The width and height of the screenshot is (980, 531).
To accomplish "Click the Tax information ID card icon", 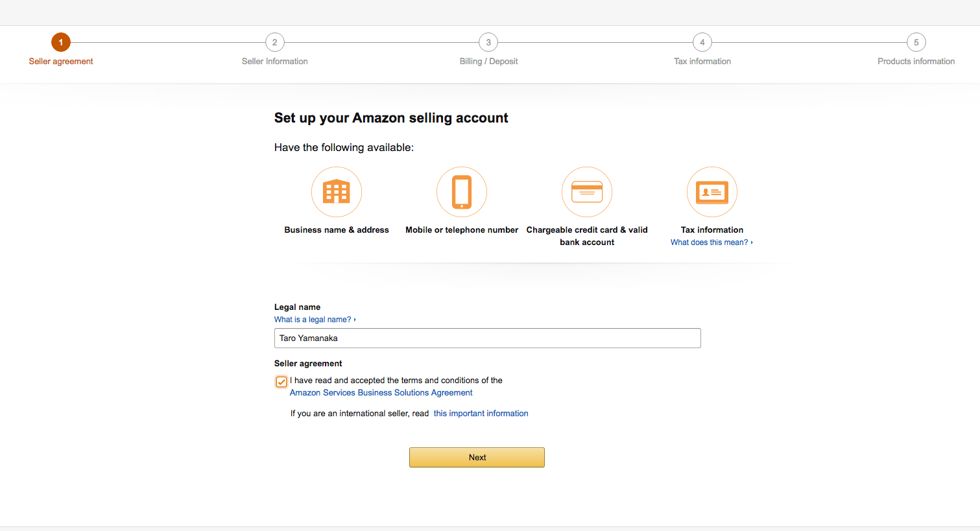I will 712,192.
